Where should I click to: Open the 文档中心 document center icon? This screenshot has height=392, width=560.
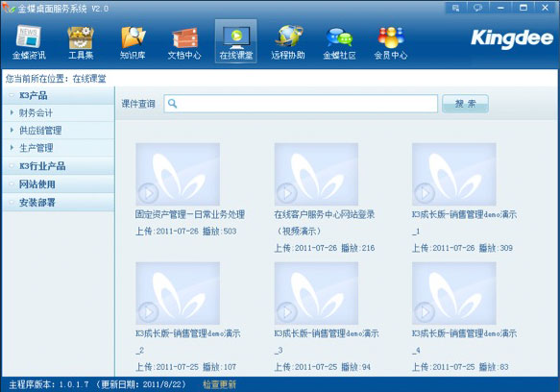point(184,42)
